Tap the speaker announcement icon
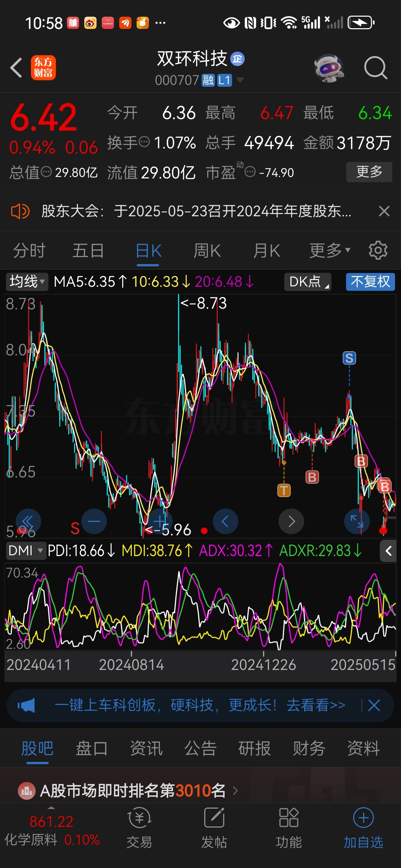The image size is (401, 868). pos(20,211)
